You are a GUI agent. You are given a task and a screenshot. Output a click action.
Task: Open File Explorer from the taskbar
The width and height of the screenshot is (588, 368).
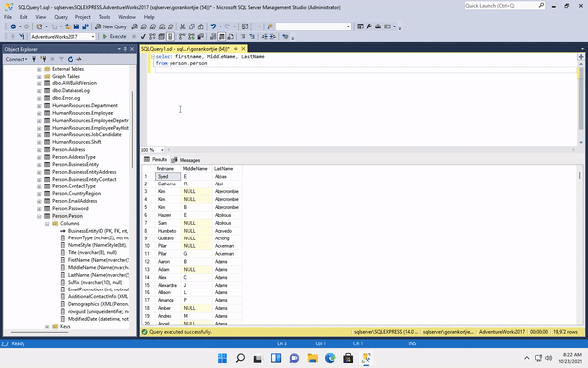312,358
